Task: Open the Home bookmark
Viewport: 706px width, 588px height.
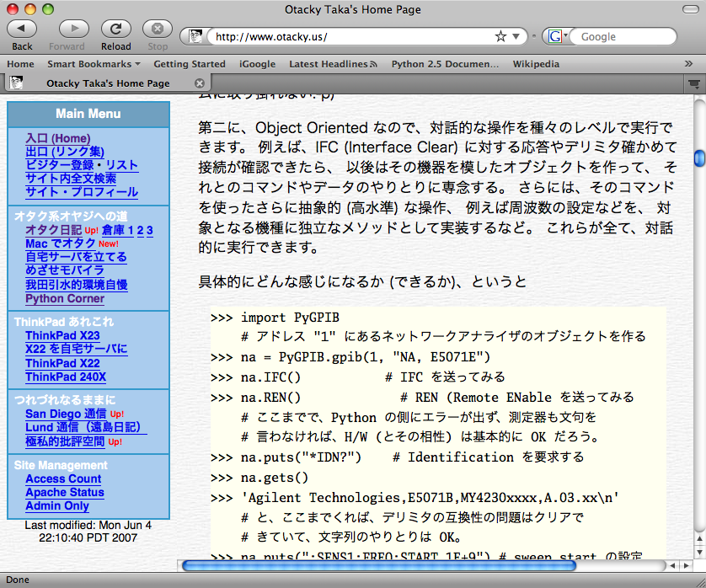Action: pos(20,64)
